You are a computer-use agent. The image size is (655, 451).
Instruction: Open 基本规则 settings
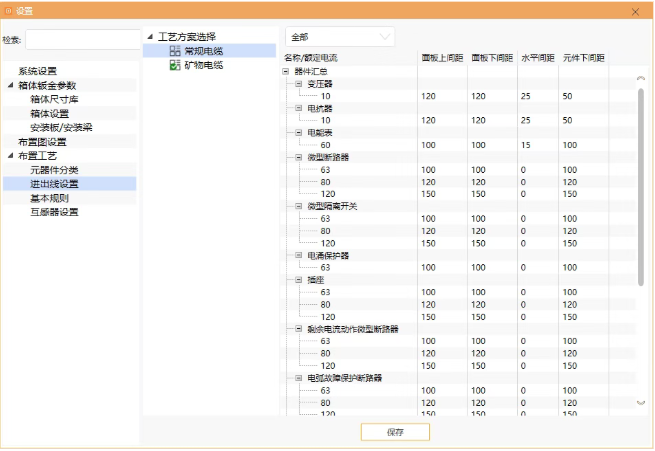click(x=49, y=198)
